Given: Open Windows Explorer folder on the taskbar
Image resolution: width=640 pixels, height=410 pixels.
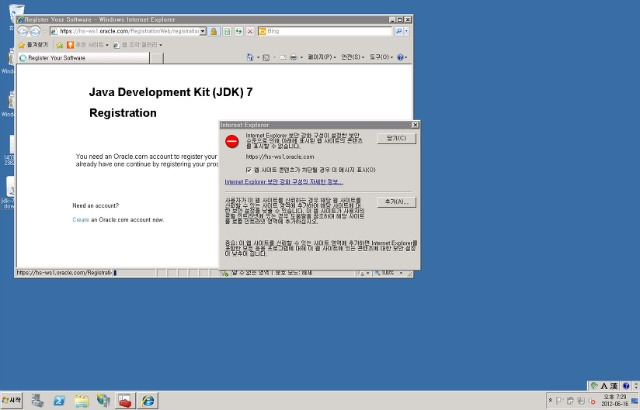Looking at the screenshot, I should click(x=81, y=401).
